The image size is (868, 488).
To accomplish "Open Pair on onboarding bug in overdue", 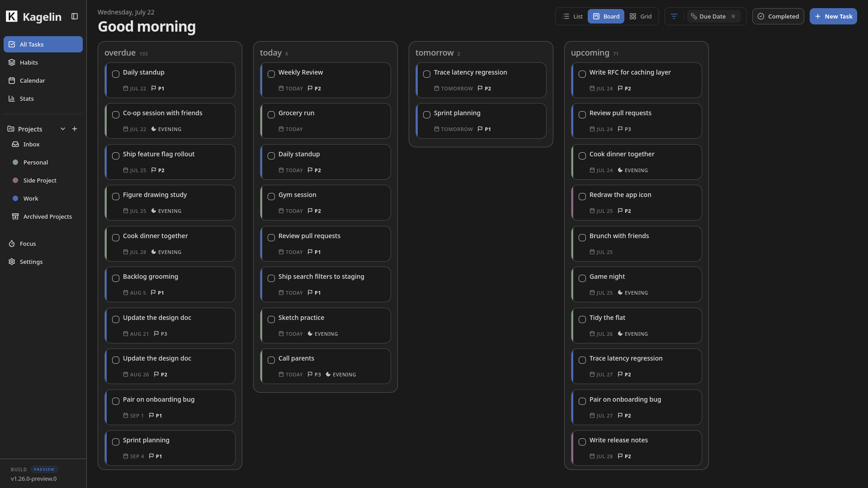I will (x=170, y=408).
